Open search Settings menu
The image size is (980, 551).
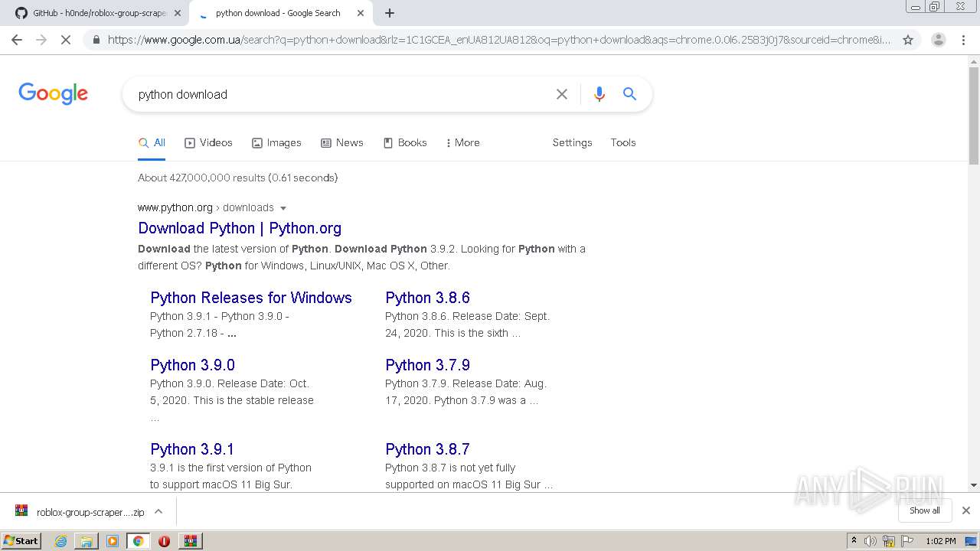(x=572, y=143)
